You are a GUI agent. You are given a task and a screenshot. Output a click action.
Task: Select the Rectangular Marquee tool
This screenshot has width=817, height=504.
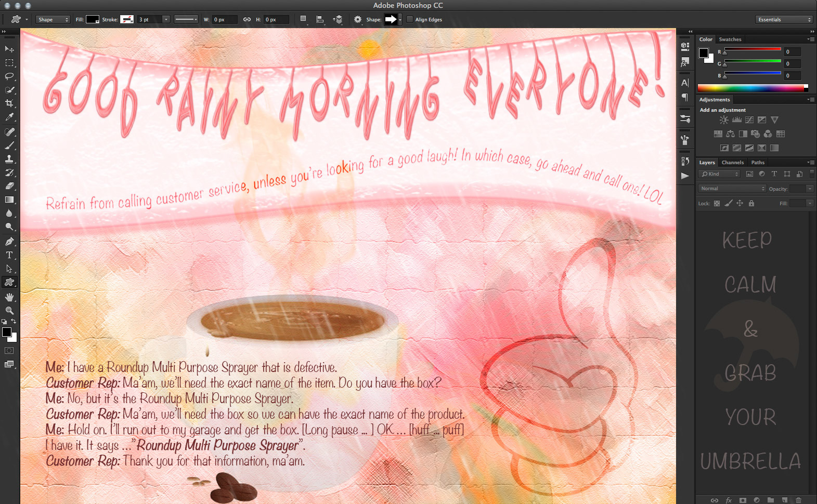[x=9, y=63]
